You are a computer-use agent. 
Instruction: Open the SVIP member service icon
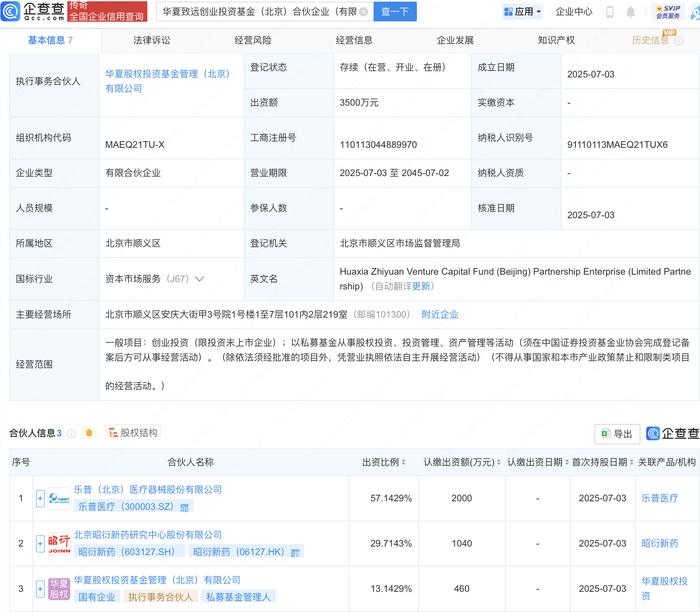click(668, 12)
